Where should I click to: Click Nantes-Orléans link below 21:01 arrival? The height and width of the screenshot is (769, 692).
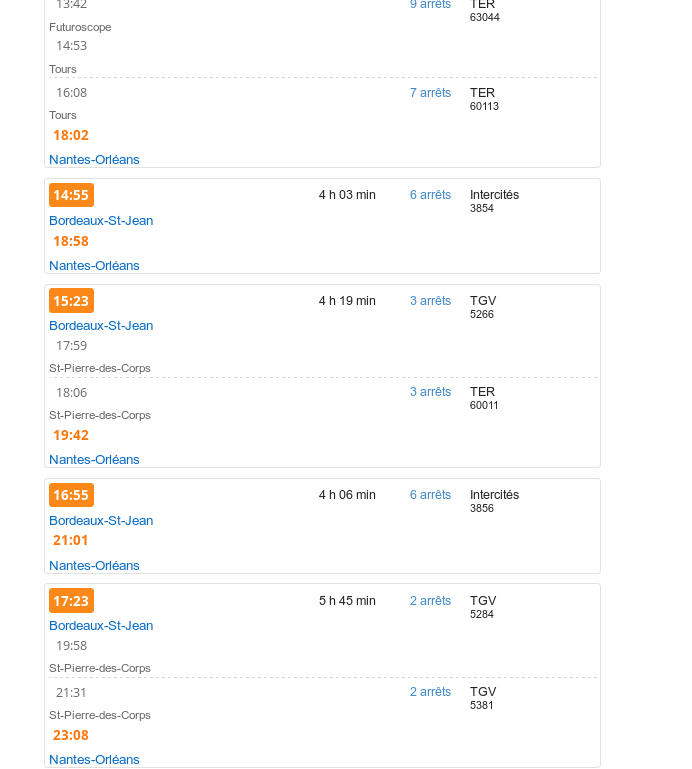94,565
